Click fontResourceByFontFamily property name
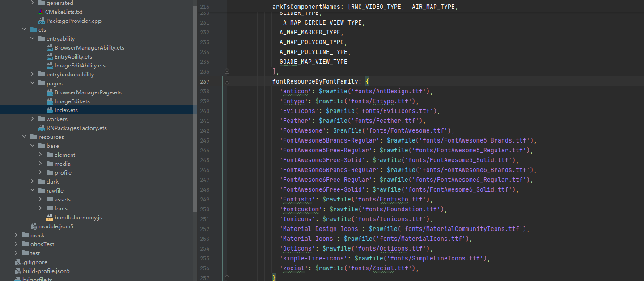The width and height of the screenshot is (644, 281). coord(315,82)
